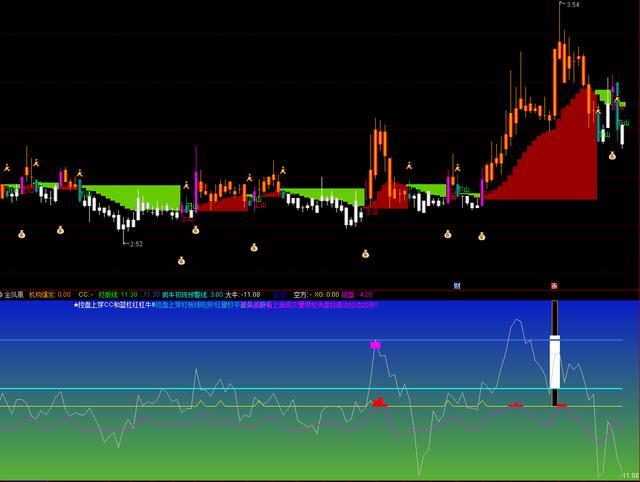
Task: Click the 3.54 high price label
Action: tap(573, 5)
